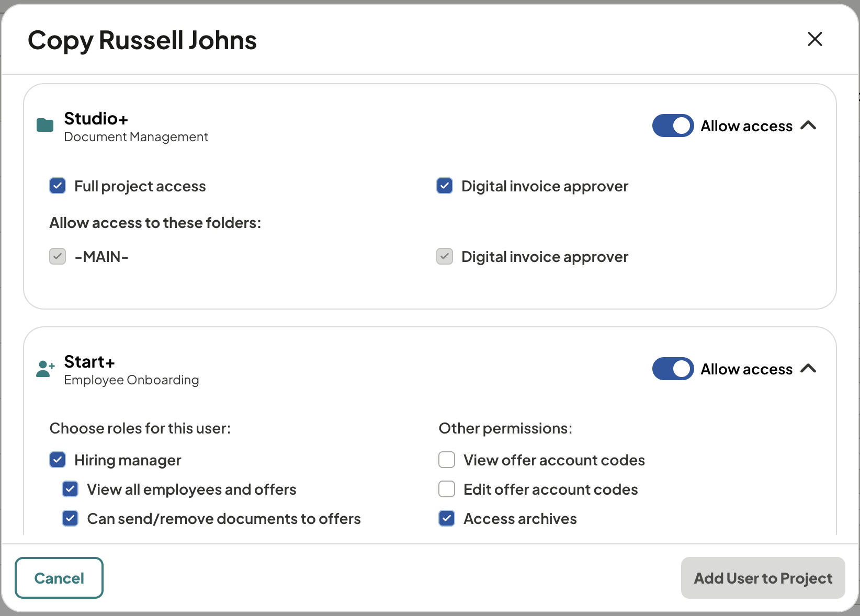
Task: Click the Copy Russell Johns heading
Action: [142, 41]
